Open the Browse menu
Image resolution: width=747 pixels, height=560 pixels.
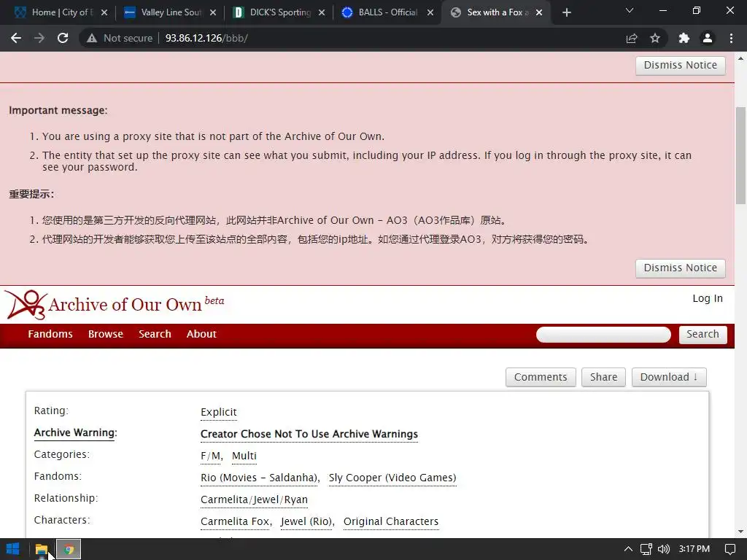click(106, 334)
